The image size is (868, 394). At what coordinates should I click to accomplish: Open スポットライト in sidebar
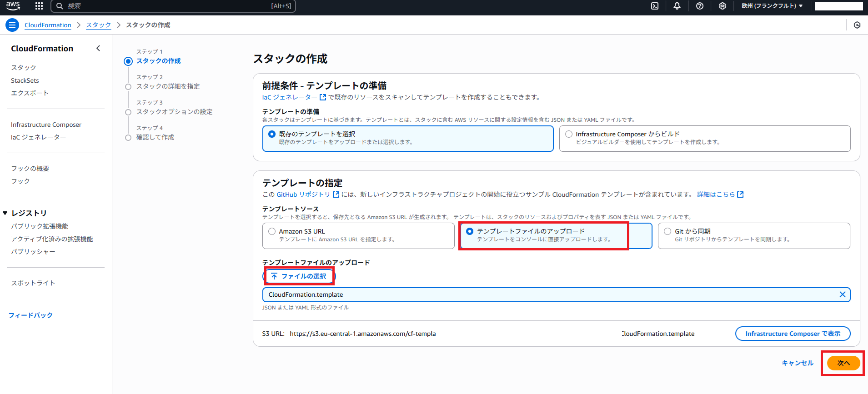click(33, 283)
